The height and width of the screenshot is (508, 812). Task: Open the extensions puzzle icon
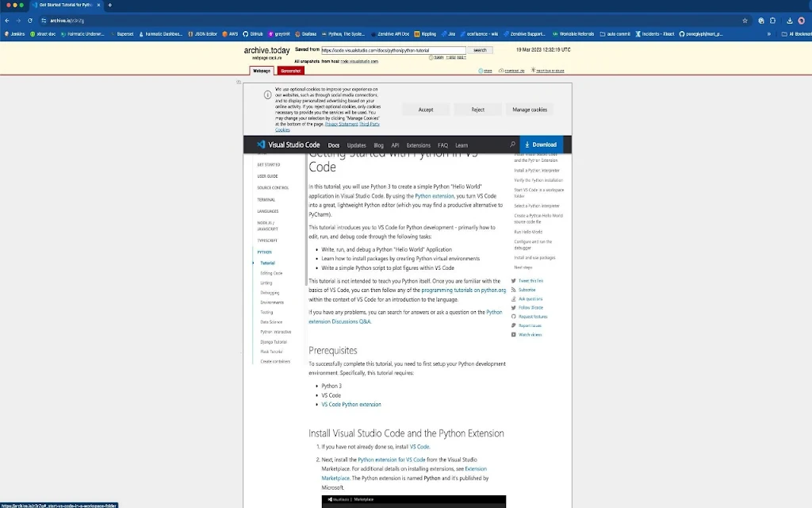pyautogui.click(x=772, y=21)
